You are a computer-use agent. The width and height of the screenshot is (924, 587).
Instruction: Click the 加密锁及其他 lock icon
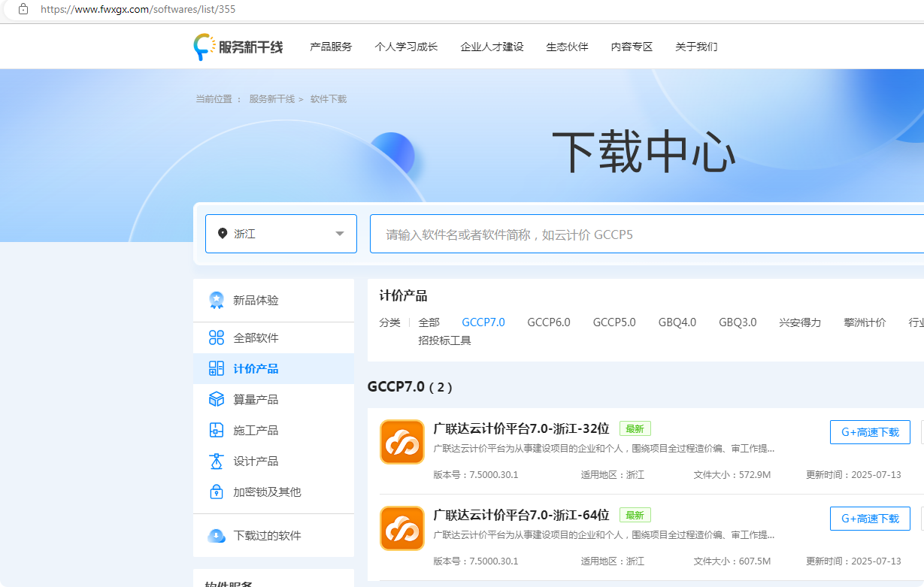217,492
